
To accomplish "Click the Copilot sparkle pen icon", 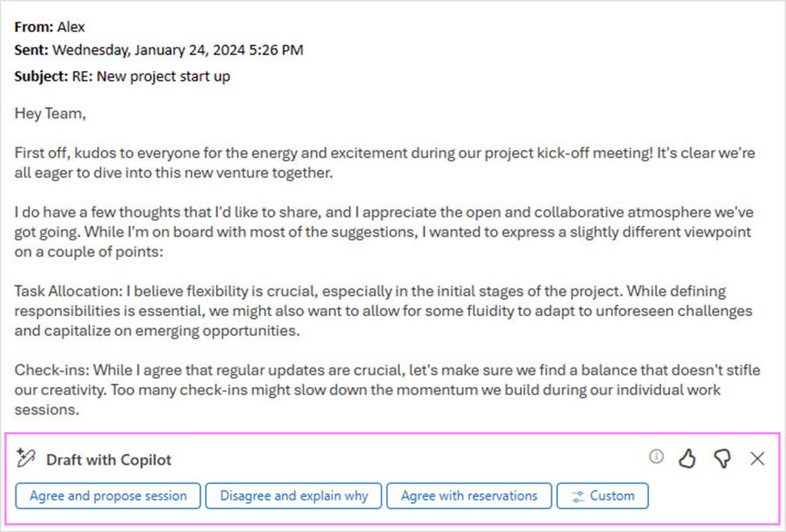I will click(26, 458).
